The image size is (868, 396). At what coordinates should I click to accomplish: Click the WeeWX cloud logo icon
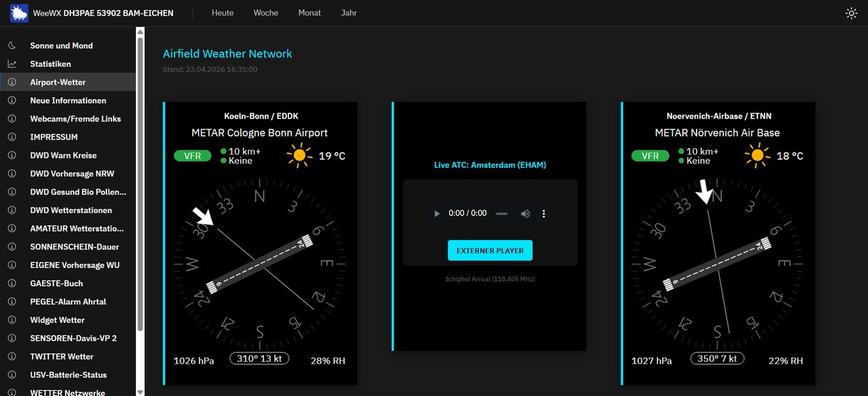tap(18, 13)
